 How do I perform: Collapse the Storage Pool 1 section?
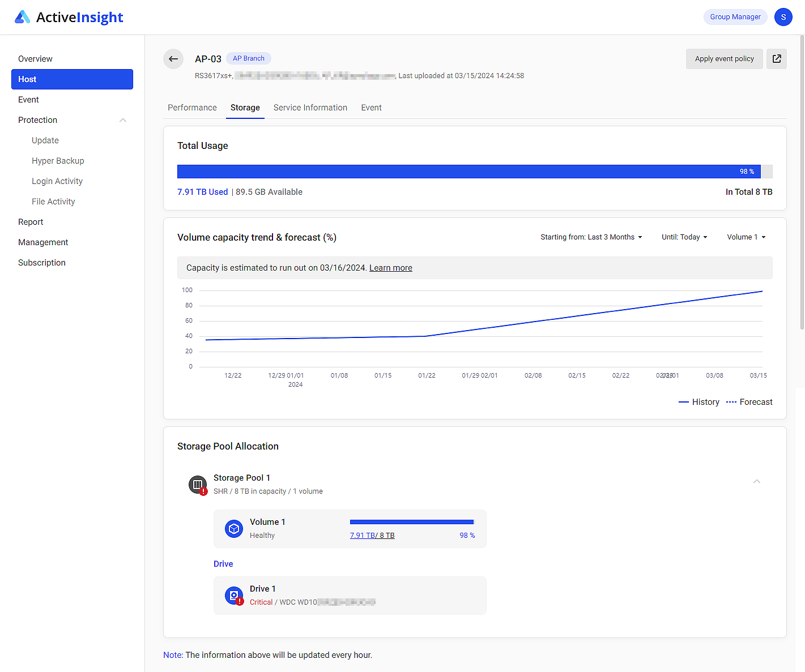tap(756, 481)
